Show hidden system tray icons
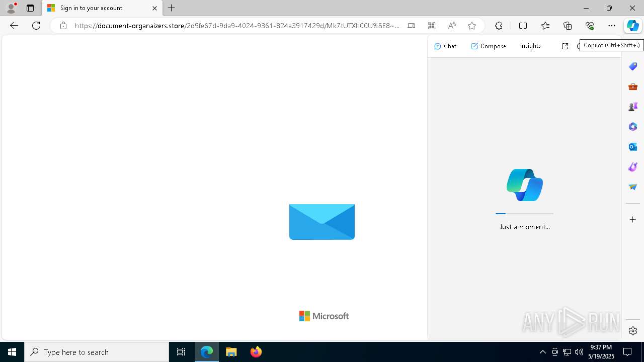The width and height of the screenshot is (644, 362). pyautogui.click(x=542, y=352)
